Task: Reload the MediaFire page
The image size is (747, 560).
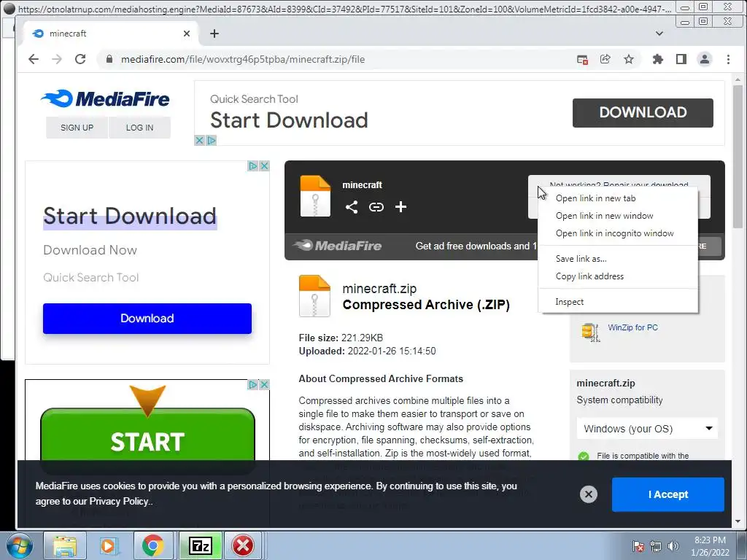Action: [80, 59]
